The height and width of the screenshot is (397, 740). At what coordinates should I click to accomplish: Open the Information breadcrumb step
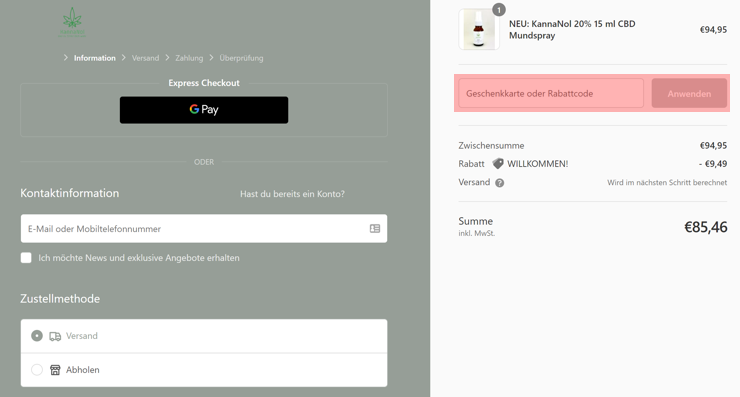(94, 58)
